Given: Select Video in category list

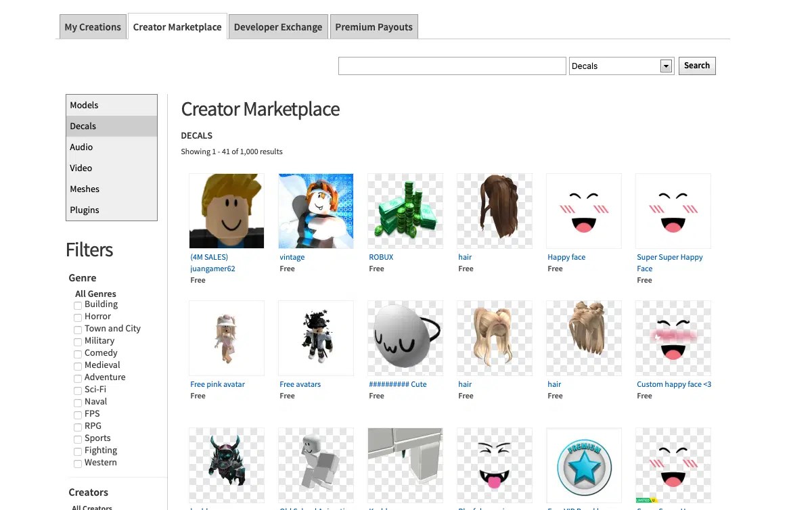Looking at the screenshot, I should [x=112, y=168].
